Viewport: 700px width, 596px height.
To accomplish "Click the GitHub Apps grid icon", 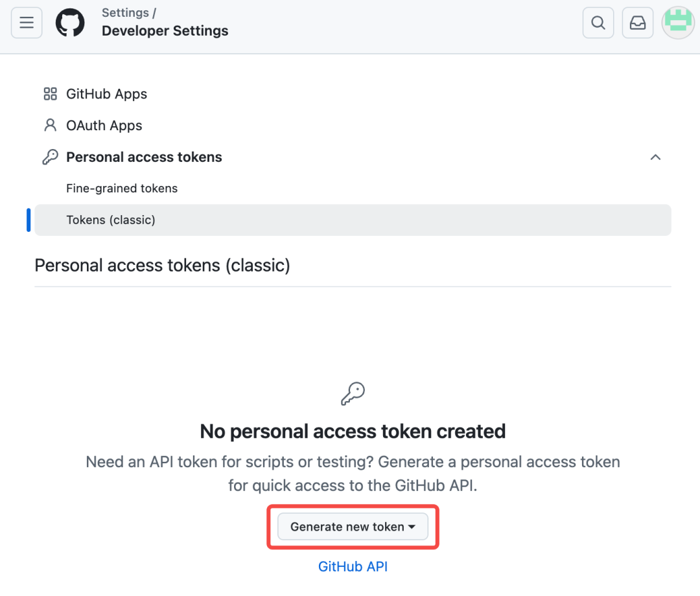I will click(50, 94).
